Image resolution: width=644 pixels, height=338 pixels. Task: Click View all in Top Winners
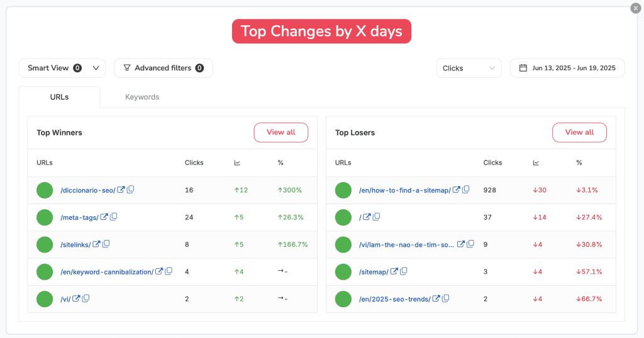click(x=281, y=133)
